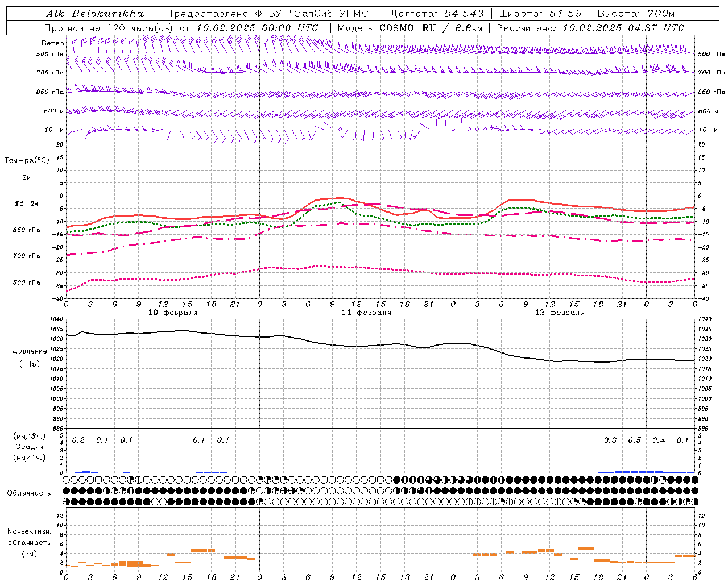The image size is (728, 582).
Task: Click the 0.5 precipitation value
Action: pyautogui.click(x=635, y=440)
